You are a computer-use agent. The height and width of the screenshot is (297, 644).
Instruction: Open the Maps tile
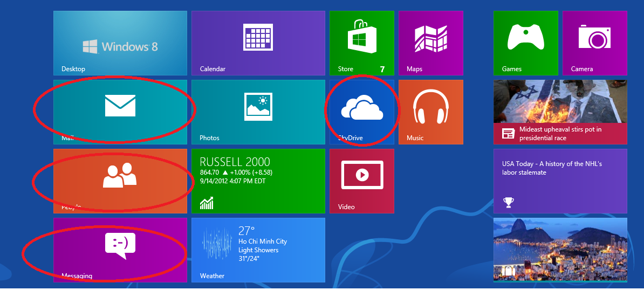(430, 43)
